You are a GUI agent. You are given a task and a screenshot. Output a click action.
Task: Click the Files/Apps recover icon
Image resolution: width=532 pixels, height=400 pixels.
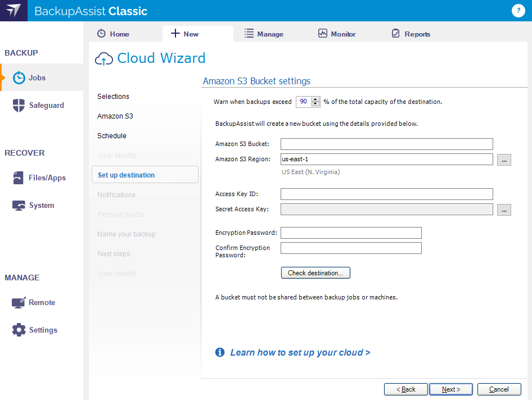click(19, 178)
